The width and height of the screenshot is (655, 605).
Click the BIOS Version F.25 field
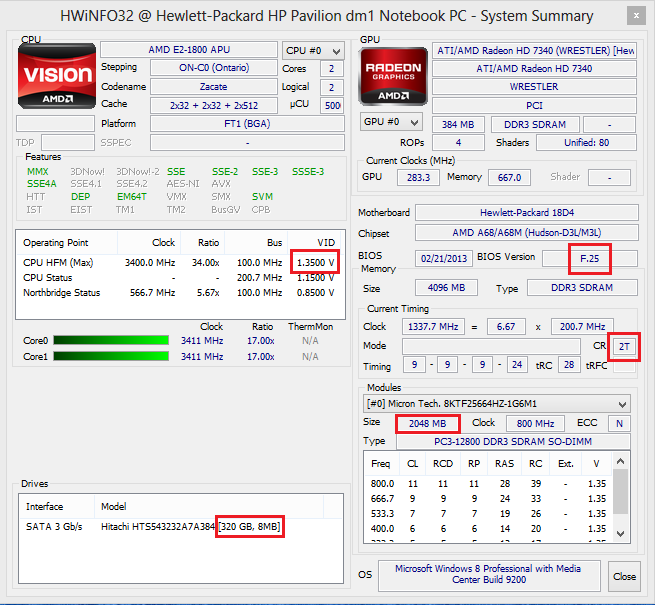[x=590, y=258]
